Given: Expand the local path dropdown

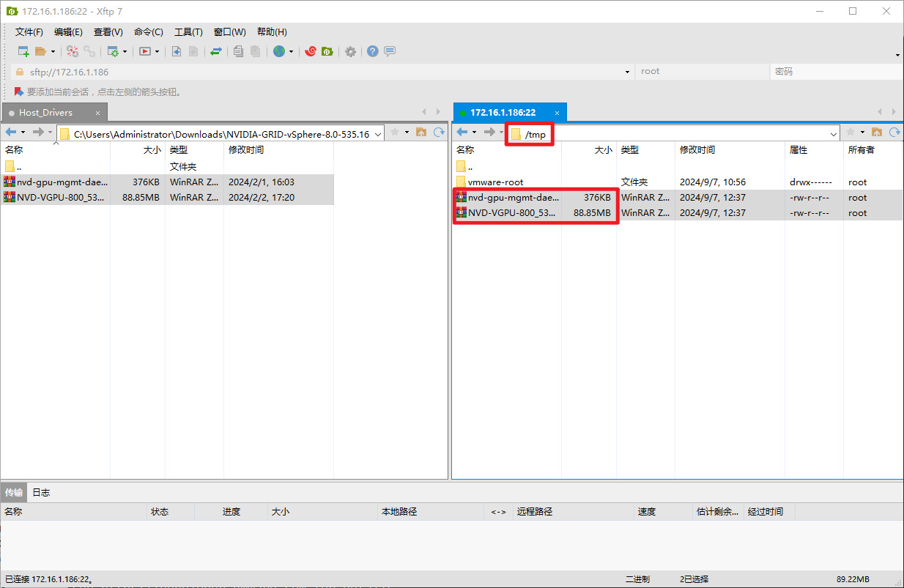Looking at the screenshot, I should pyautogui.click(x=378, y=134).
